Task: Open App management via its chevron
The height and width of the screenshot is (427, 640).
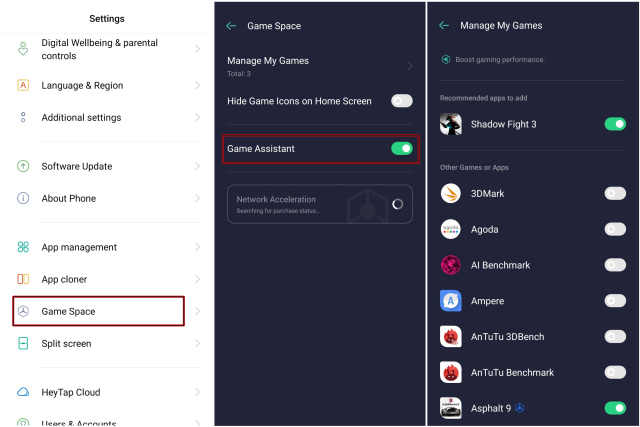Action: coord(198,247)
